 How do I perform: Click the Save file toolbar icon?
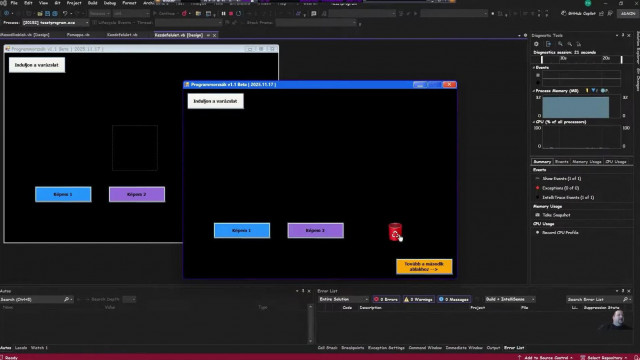[47, 13]
